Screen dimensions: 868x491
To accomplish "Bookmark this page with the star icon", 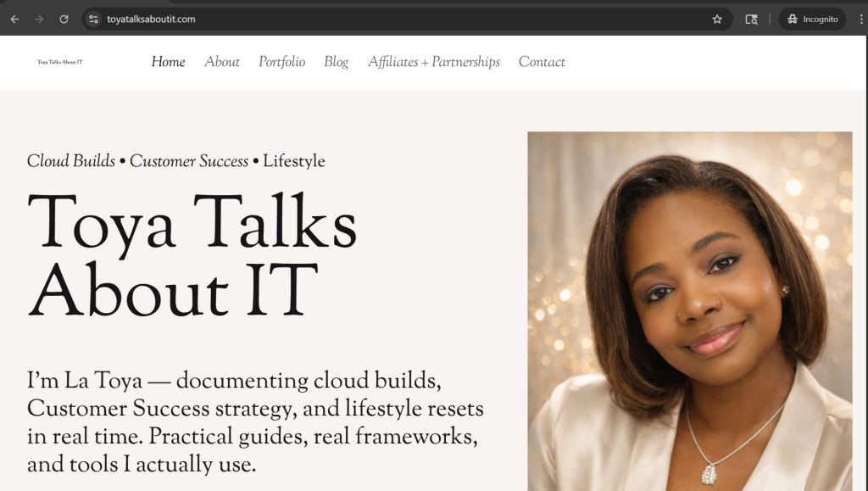I will (717, 20).
